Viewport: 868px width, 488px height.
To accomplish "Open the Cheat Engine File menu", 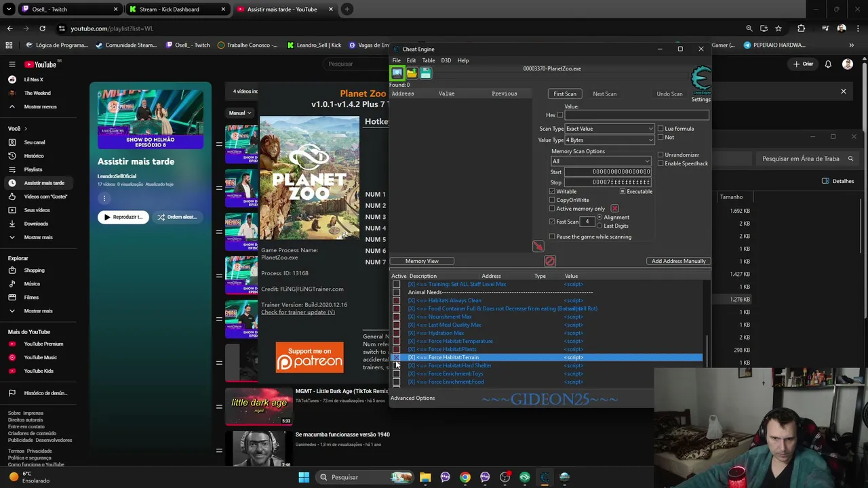I will [397, 60].
